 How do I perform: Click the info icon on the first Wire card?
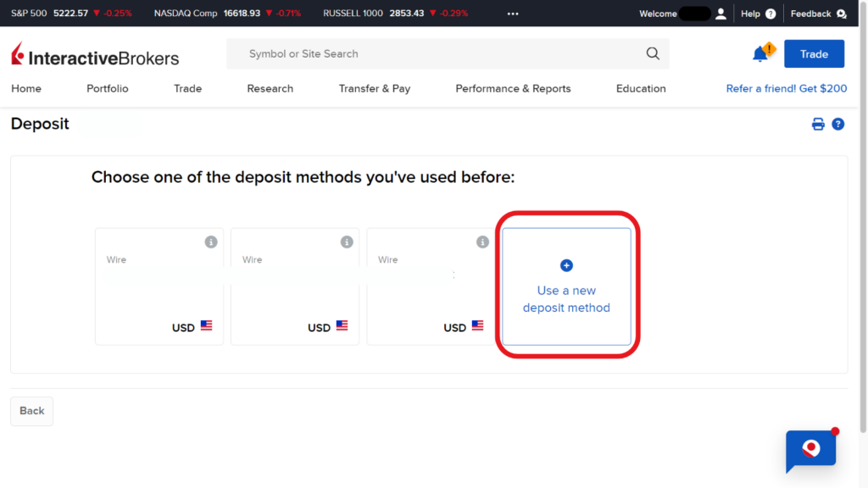(x=211, y=241)
